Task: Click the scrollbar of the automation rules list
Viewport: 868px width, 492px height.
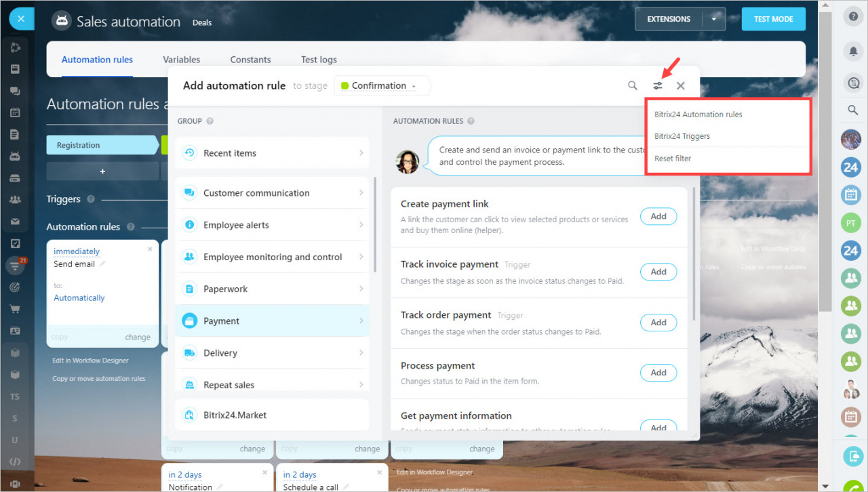Action: pyautogui.click(x=694, y=254)
